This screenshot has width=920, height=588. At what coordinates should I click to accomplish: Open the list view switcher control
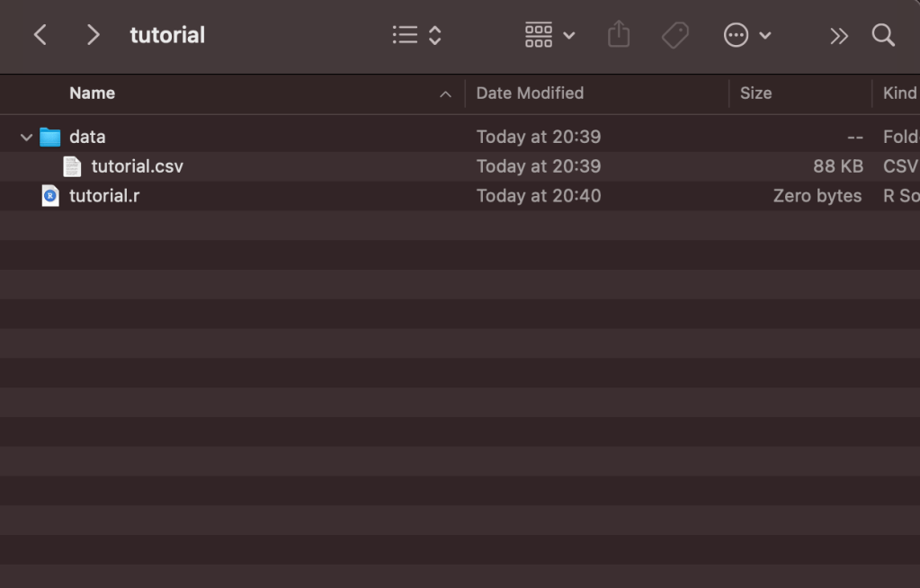click(x=417, y=35)
